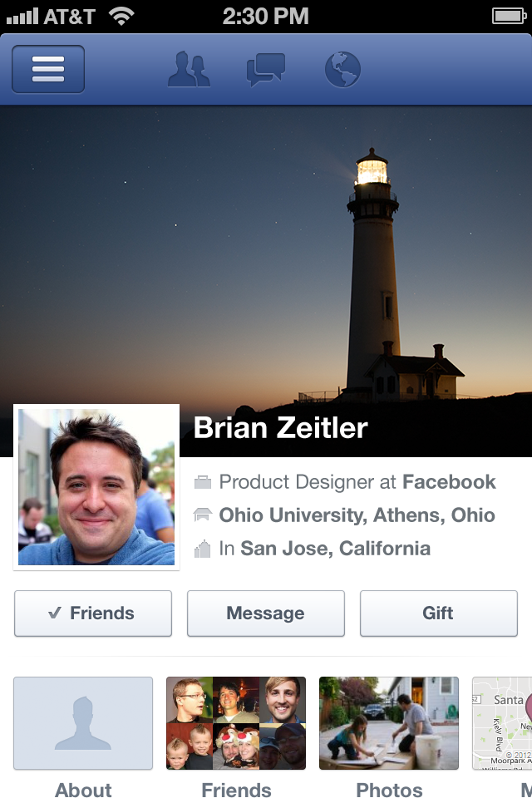This screenshot has height=798, width=532.
Task: View Brian Zeitler's profile picture
Action: pyautogui.click(x=96, y=487)
